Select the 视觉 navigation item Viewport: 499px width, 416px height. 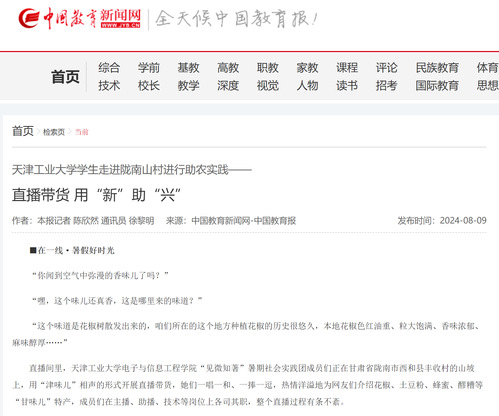pos(268,86)
